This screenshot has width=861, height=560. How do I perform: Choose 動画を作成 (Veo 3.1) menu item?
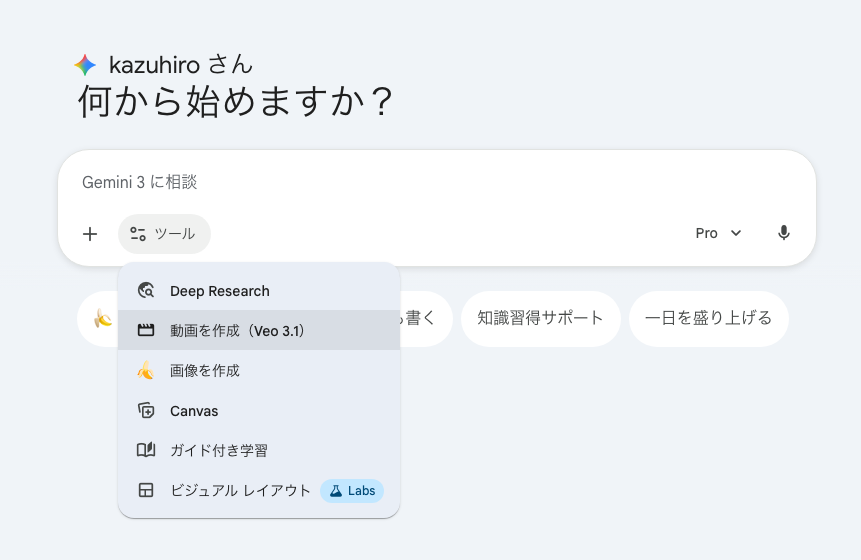pyautogui.click(x=237, y=331)
